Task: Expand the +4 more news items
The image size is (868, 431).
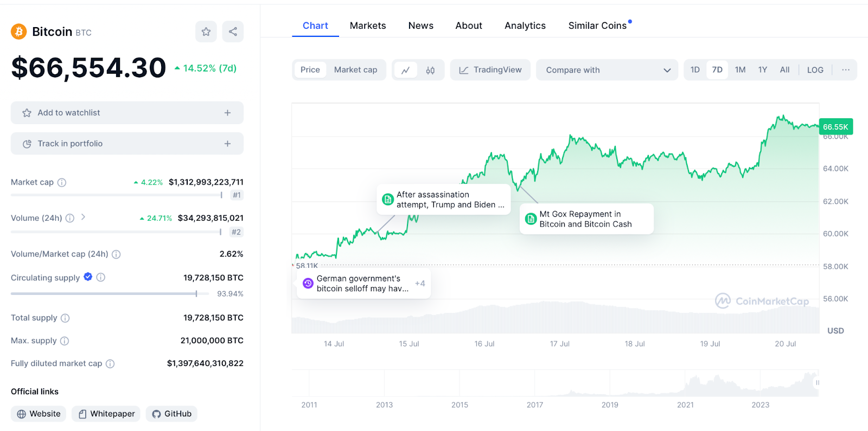Action: coord(420,283)
